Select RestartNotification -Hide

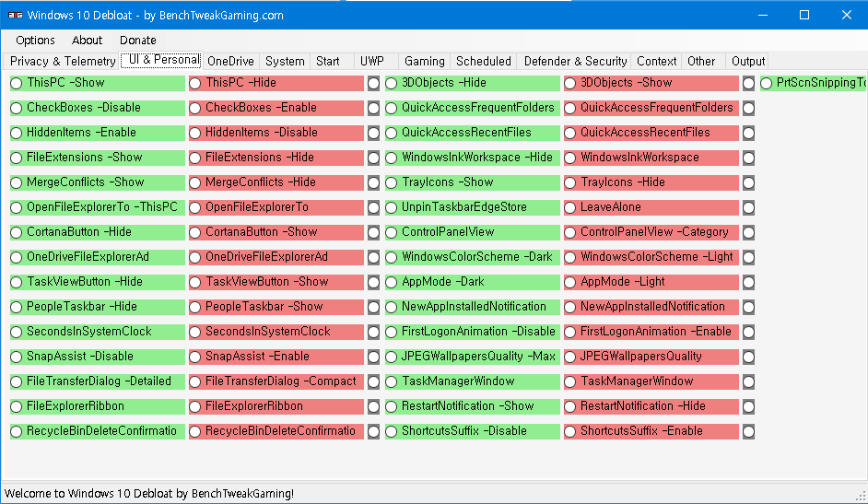pyautogui.click(x=651, y=406)
